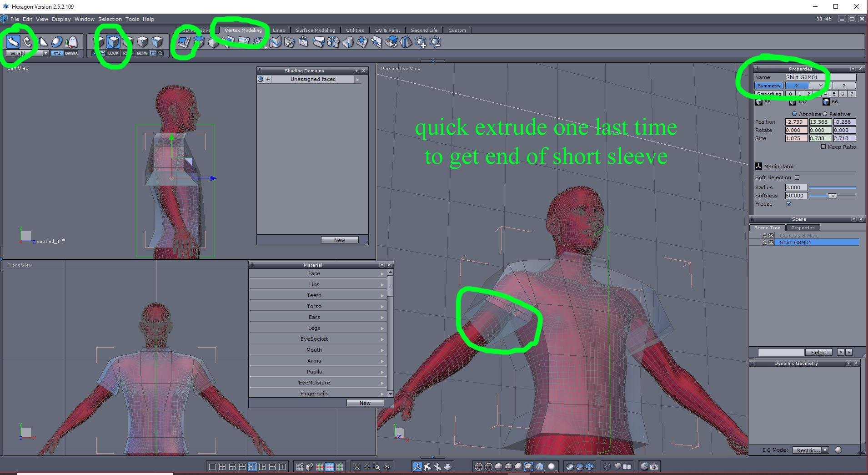The height and width of the screenshot is (475, 868).
Task: Click the Hexagon application menu logo
Action: [4, 19]
